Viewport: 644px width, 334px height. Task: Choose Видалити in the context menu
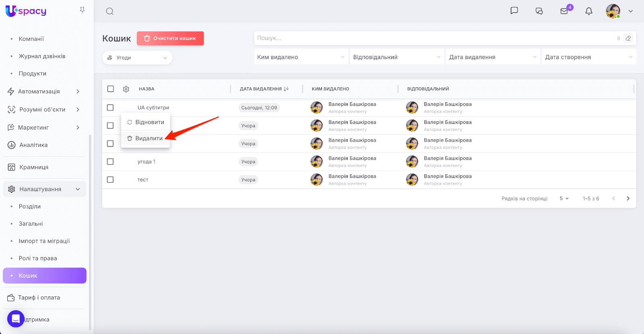pyautogui.click(x=145, y=138)
